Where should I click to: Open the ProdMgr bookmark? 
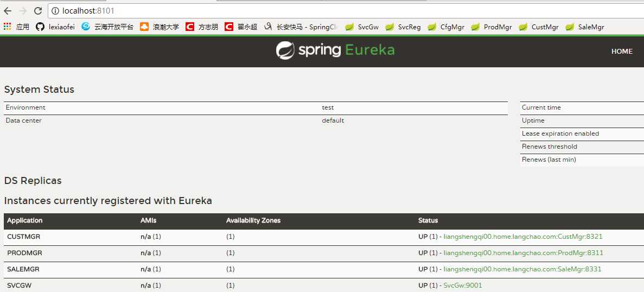(491, 27)
